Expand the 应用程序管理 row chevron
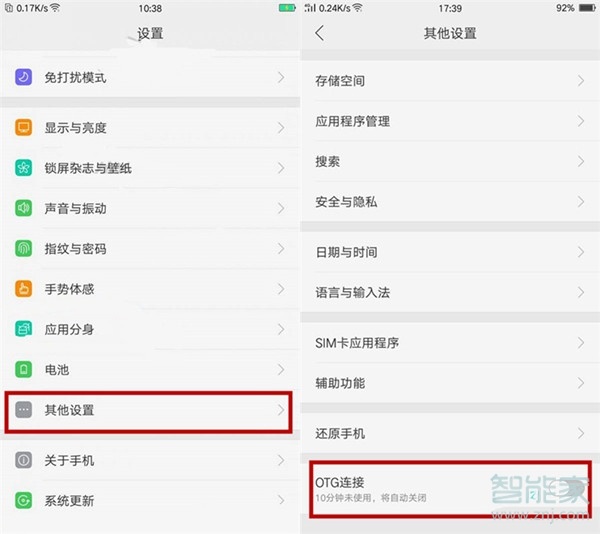The width and height of the screenshot is (600, 534). (581, 121)
